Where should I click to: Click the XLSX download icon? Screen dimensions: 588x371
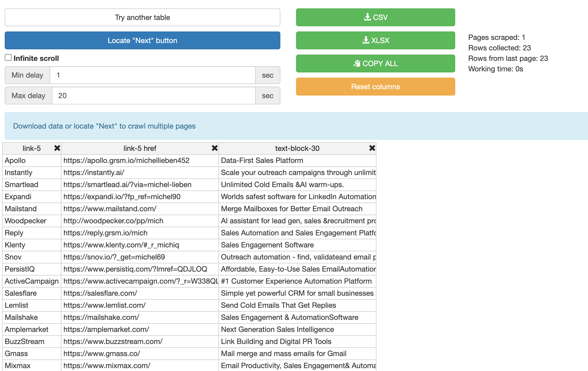[366, 40]
